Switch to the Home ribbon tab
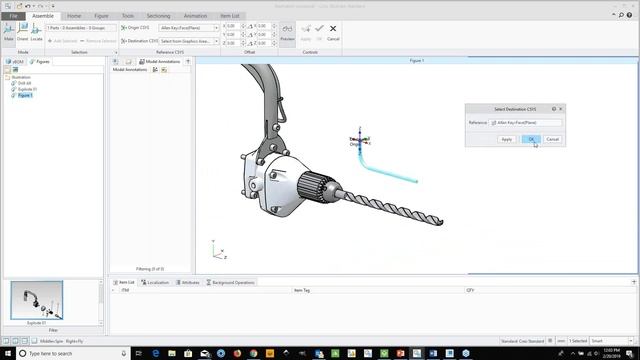Screen dimensions: 640x360 [74, 16]
